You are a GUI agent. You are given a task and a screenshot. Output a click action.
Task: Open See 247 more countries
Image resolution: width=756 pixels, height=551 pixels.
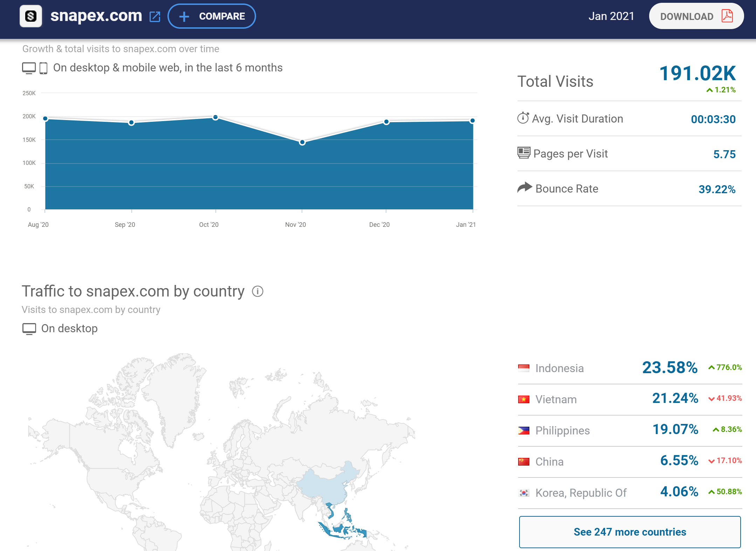click(630, 532)
